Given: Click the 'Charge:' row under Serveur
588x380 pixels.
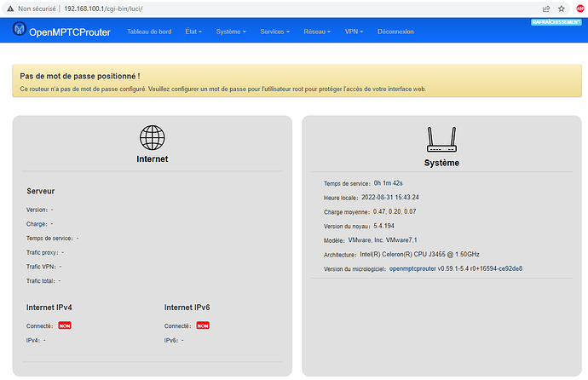Looking at the screenshot, I should coord(39,224).
